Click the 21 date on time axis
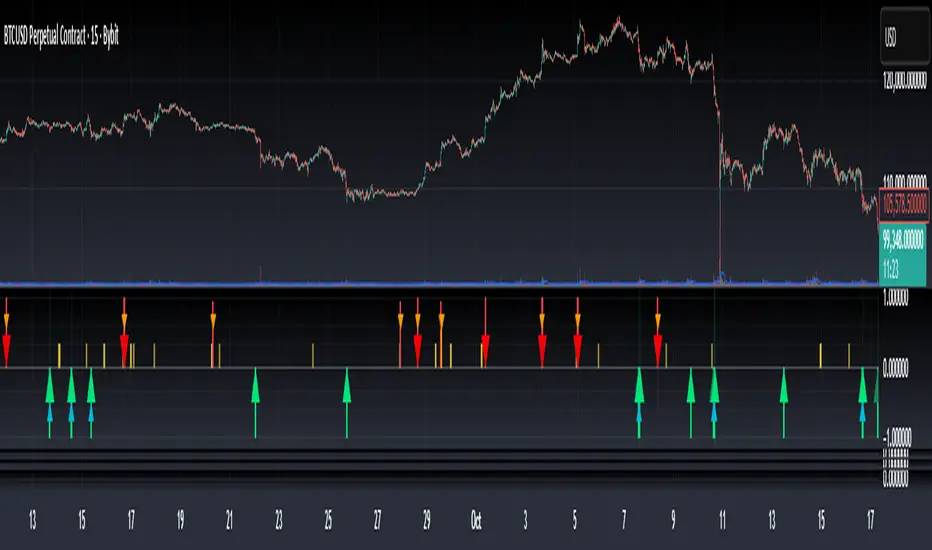This screenshot has height=550, width=932. pos(229,520)
